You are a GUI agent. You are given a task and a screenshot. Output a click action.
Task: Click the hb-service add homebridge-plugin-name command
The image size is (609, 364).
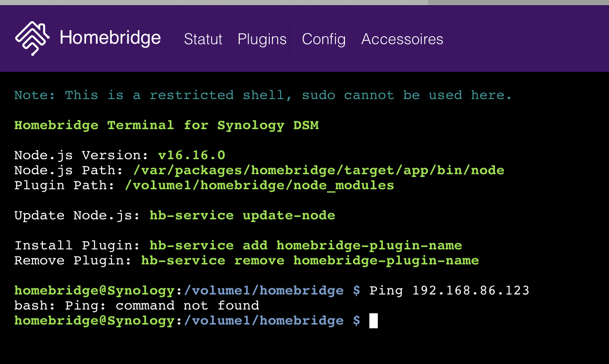pyautogui.click(x=305, y=245)
